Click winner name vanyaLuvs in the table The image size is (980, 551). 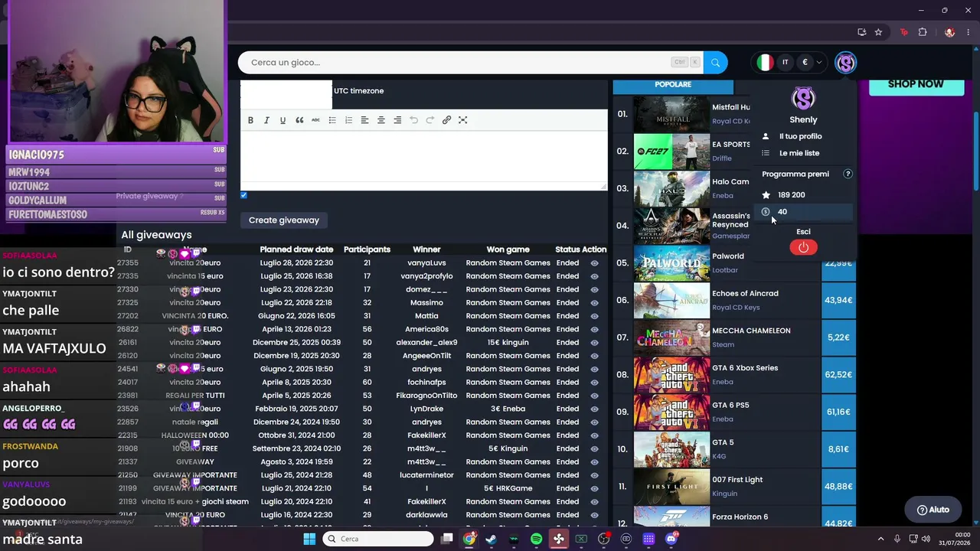coord(426,263)
